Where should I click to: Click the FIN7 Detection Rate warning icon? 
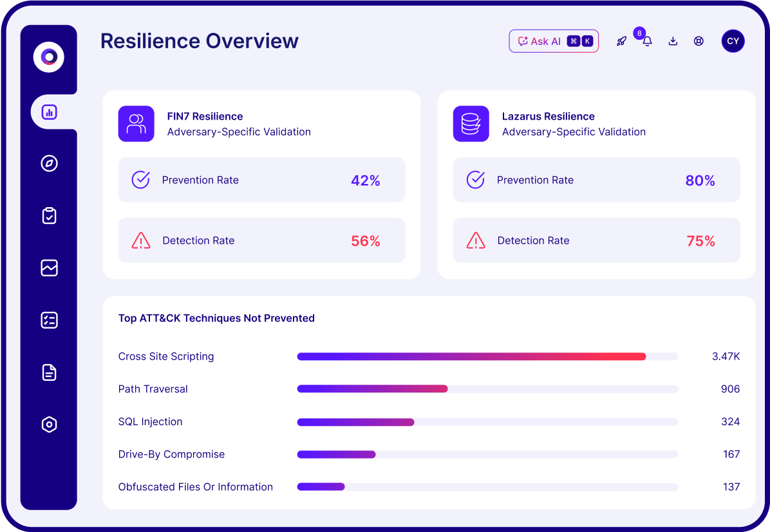click(141, 241)
